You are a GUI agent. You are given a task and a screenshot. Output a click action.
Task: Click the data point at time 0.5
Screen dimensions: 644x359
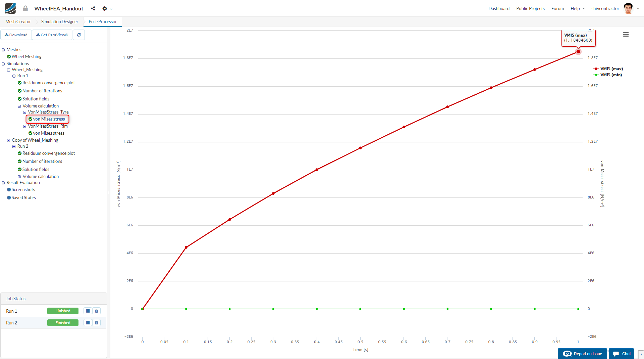coord(361,148)
